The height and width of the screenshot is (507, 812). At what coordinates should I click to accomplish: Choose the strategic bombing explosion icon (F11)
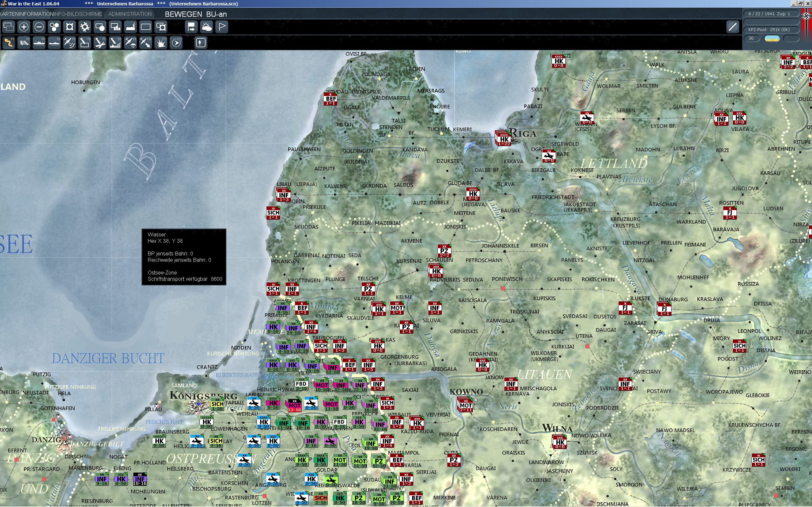(x=160, y=42)
